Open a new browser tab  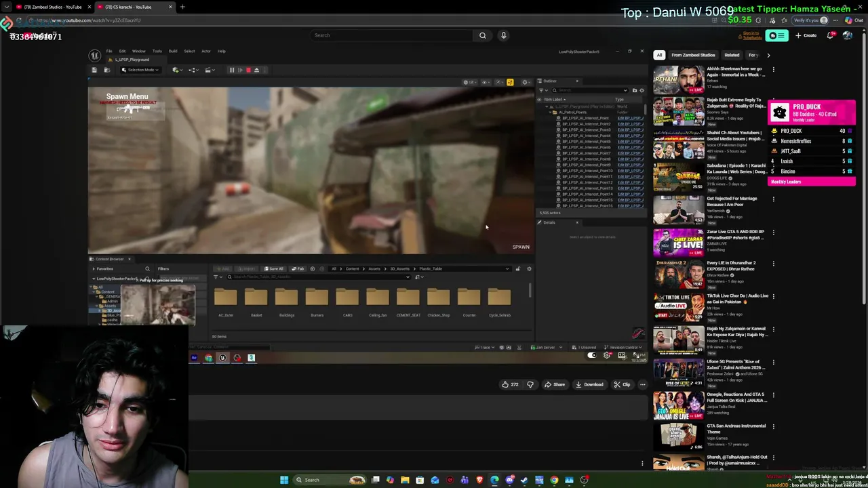coord(182,7)
